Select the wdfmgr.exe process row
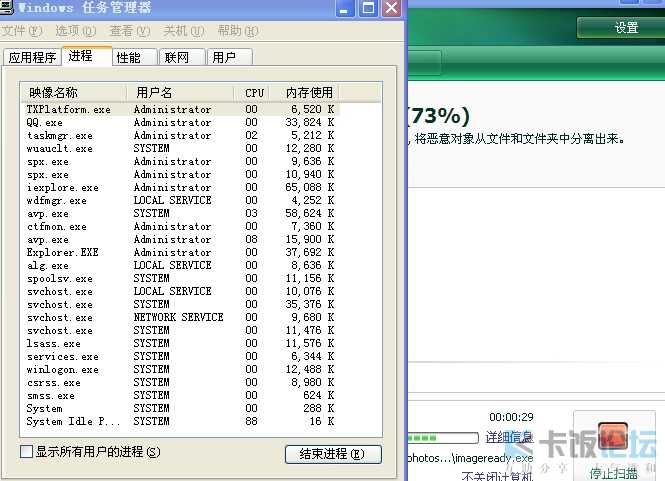The height and width of the screenshot is (481, 665). click(x=180, y=200)
